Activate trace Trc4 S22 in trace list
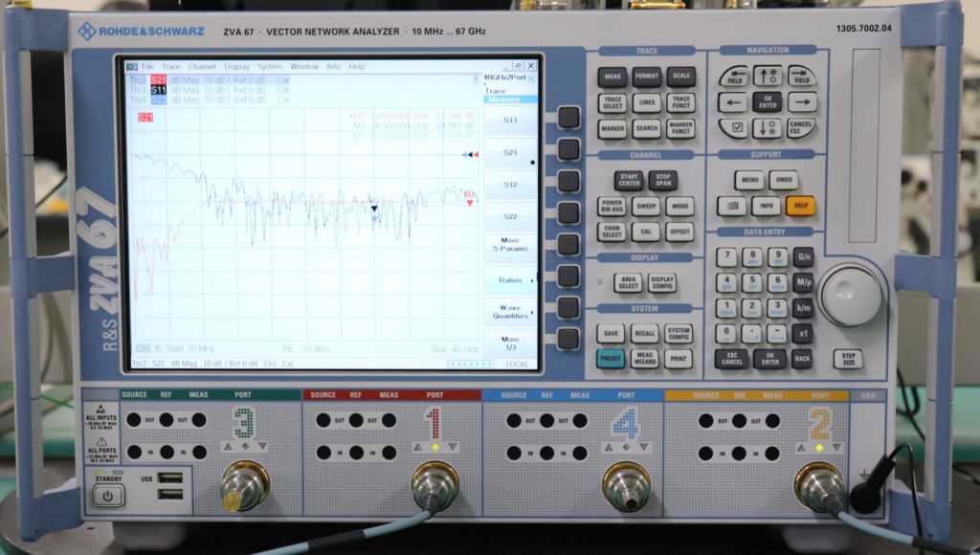 point(210,100)
